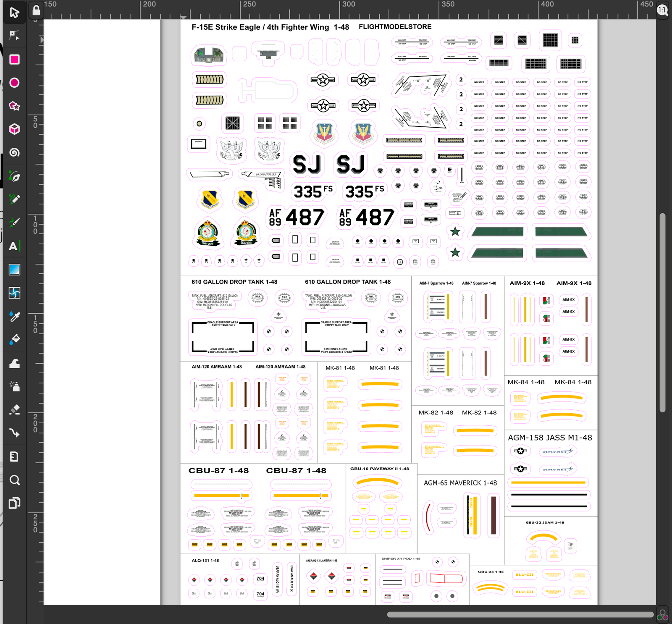
Task: Click the FLIGHTMODELSTORE text on the sheet
Action: pos(395,27)
